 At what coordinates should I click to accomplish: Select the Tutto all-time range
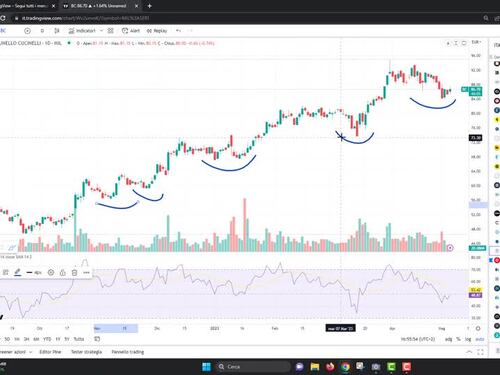pos(79,339)
